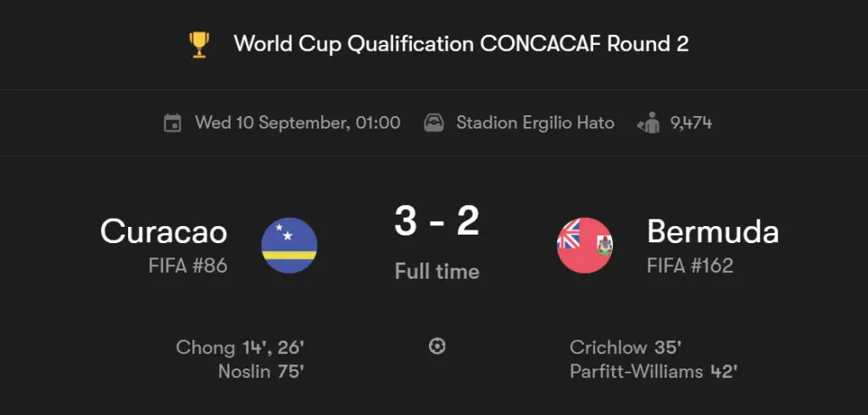Click the FIFA #162 ranking text
The width and height of the screenshot is (868, 415).
pos(690,266)
